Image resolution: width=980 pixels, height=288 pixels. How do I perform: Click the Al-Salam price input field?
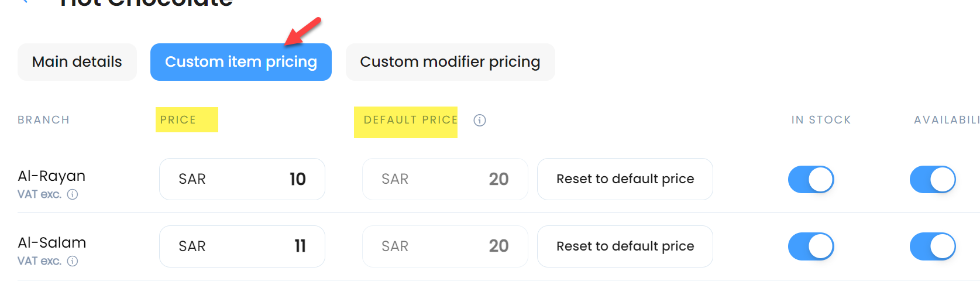pyautogui.click(x=242, y=246)
